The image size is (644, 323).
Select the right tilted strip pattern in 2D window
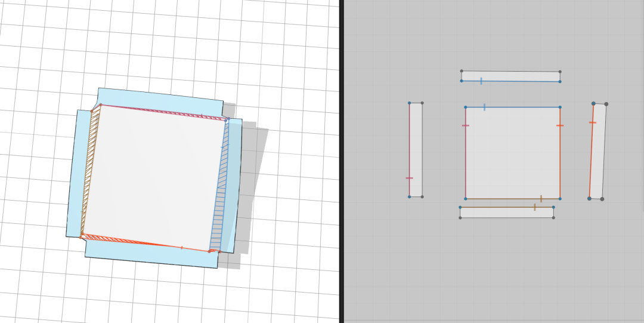tap(597, 152)
